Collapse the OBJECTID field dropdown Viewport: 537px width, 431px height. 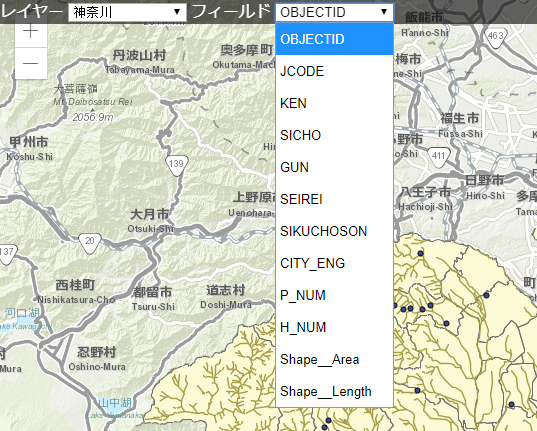click(x=334, y=12)
